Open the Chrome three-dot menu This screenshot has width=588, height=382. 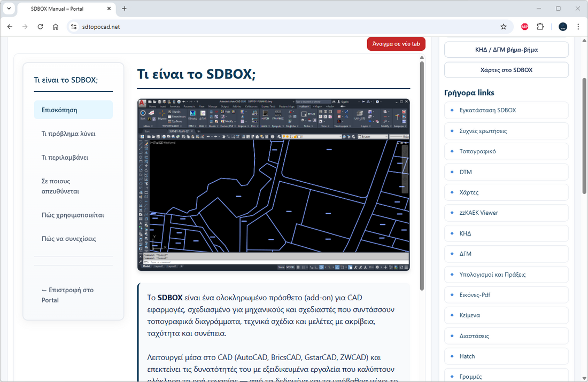(x=578, y=27)
